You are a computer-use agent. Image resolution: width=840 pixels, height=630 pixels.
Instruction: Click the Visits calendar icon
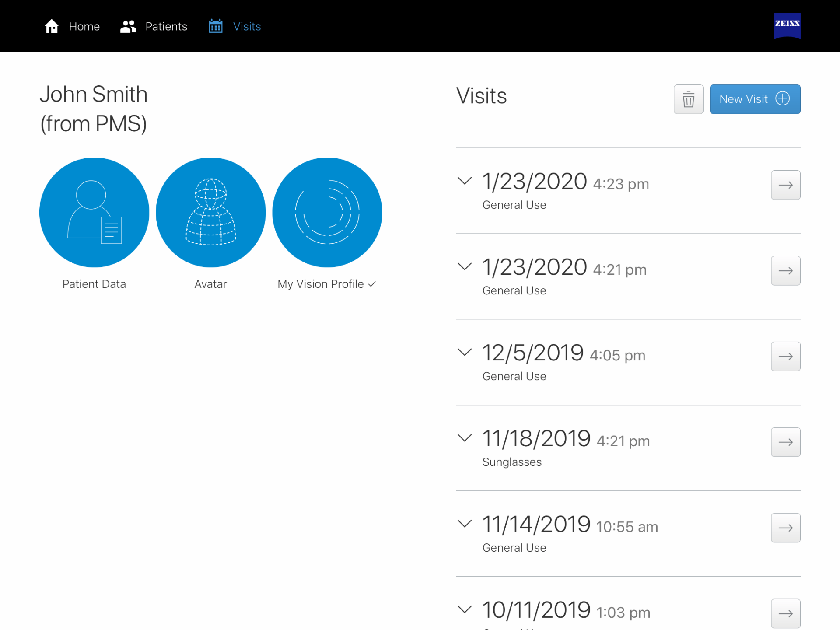(x=216, y=26)
